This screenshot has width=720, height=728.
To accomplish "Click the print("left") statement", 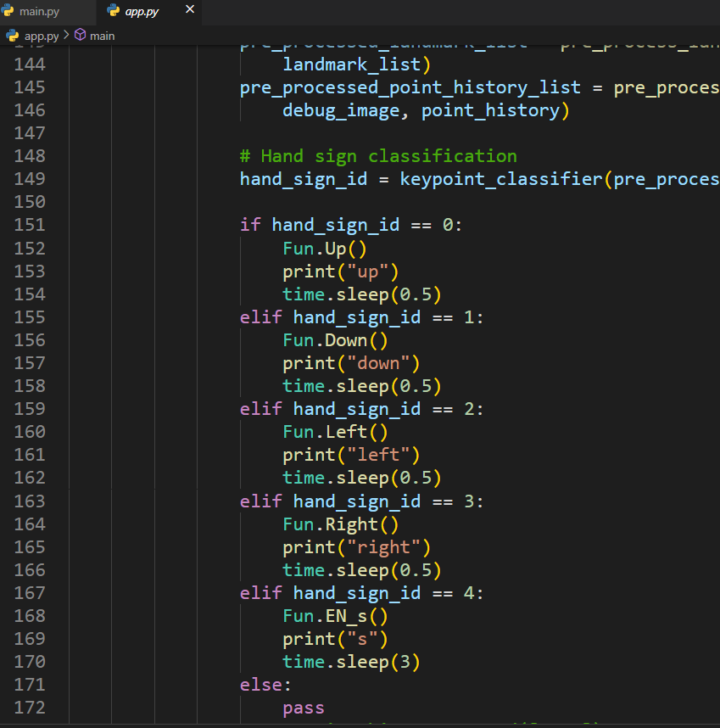I will (351, 455).
